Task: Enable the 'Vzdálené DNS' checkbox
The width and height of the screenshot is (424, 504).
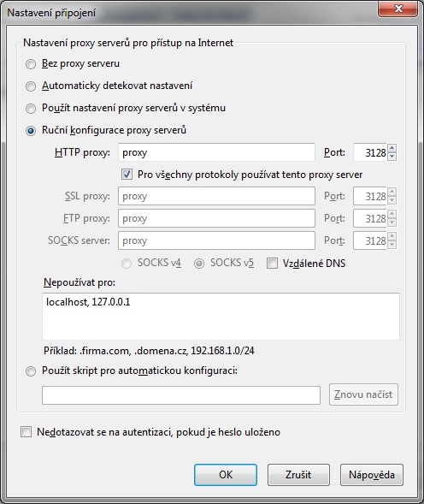Action: tap(272, 264)
